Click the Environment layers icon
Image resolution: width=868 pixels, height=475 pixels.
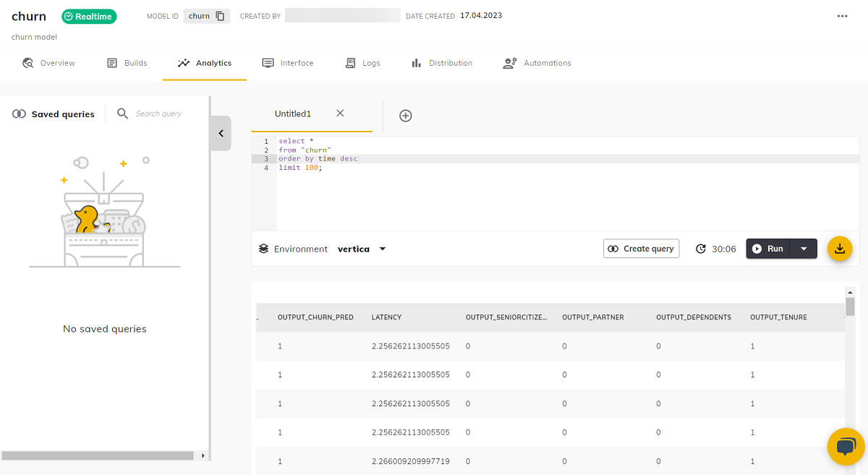(263, 249)
